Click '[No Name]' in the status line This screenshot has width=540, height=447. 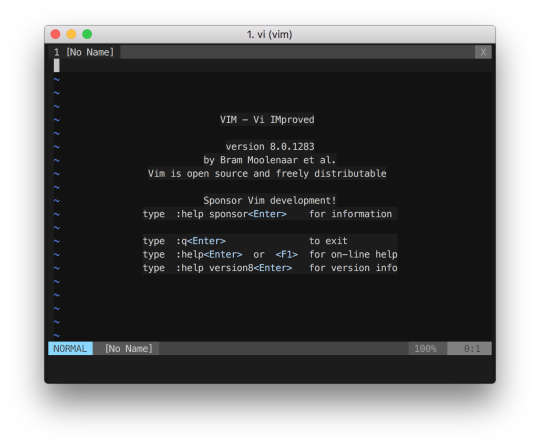[129, 349]
